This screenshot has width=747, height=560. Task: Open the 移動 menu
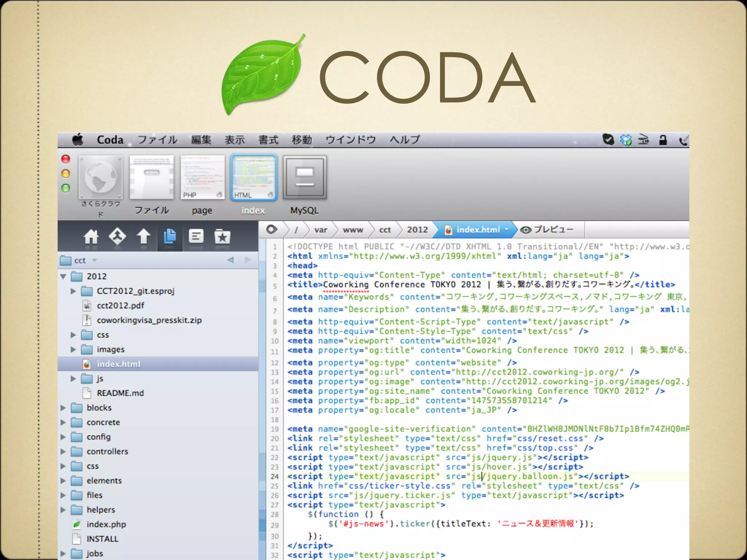[302, 140]
